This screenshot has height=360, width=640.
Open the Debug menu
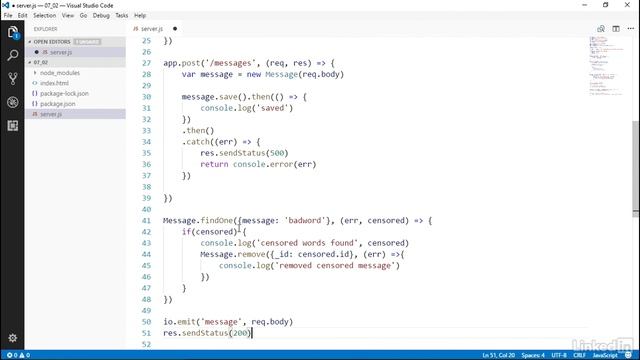(101, 16)
